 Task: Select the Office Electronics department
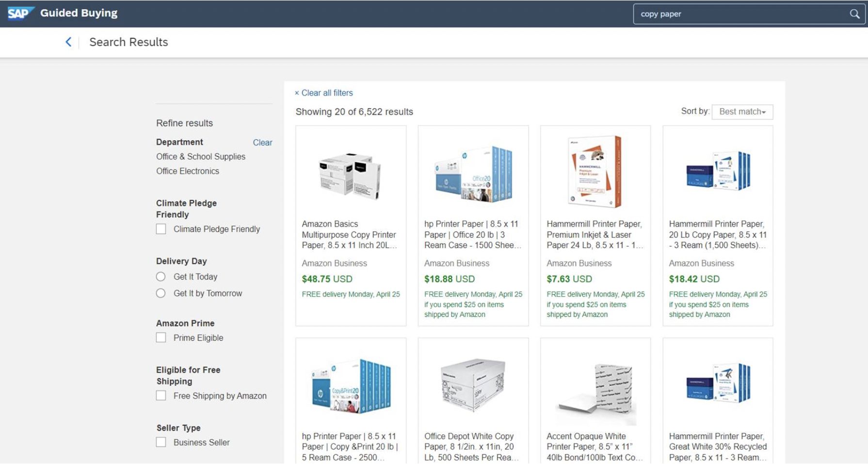pos(188,171)
